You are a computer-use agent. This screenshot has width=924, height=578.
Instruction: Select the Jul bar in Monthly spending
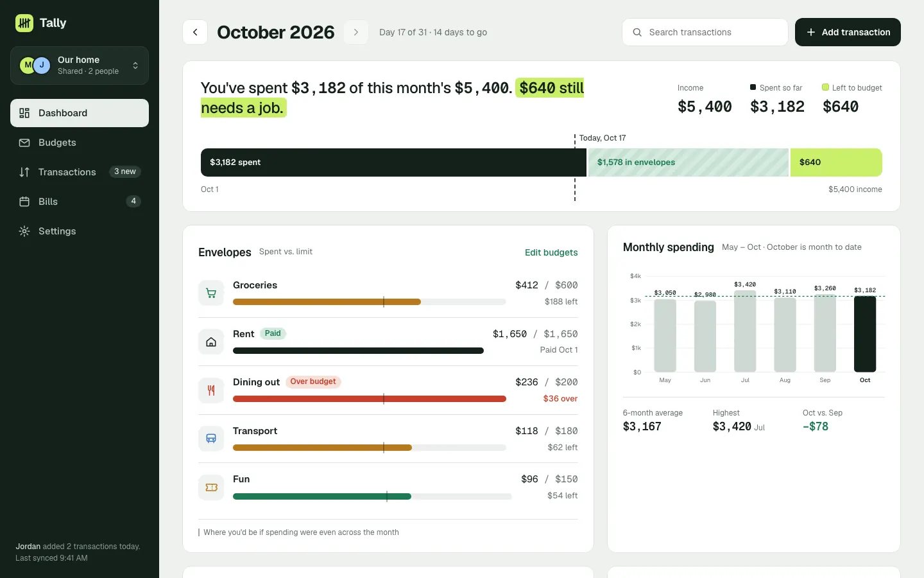745,331
